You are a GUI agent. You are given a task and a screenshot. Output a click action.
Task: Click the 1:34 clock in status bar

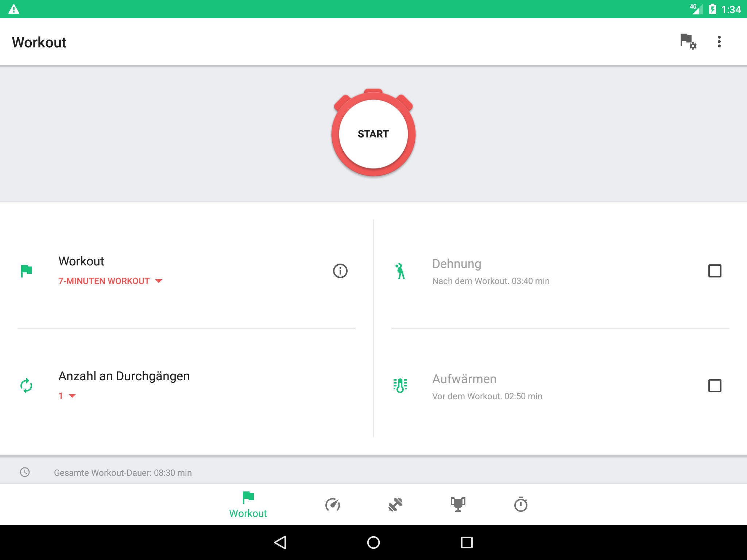(x=731, y=9)
